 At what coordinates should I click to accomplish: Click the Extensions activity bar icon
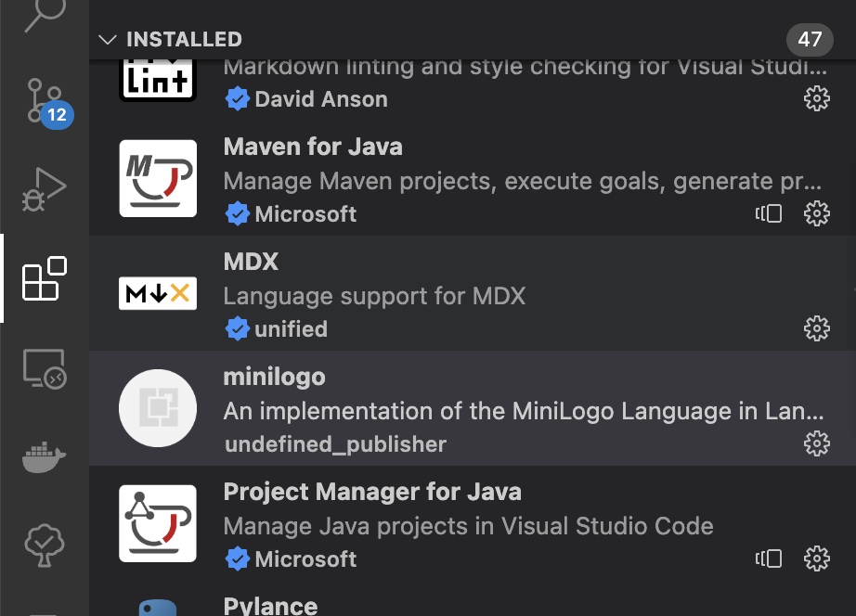pos(45,278)
